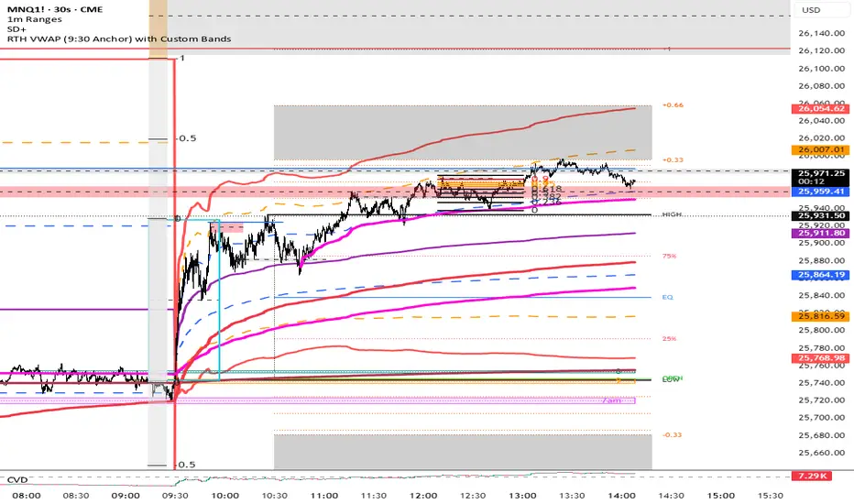This screenshot has height=504, width=854.
Task: Click the 25,660.00 price axis tick
Action: 821,453
